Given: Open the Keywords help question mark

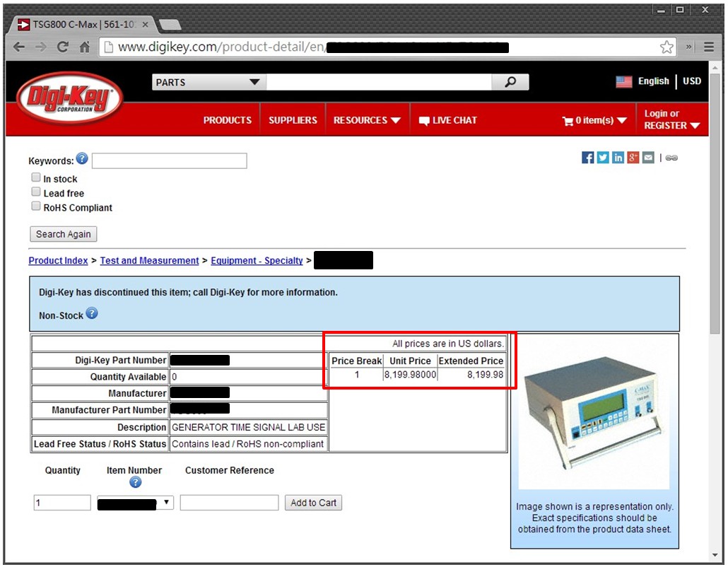Looking at the screenshot, I should tap(82, 158).
